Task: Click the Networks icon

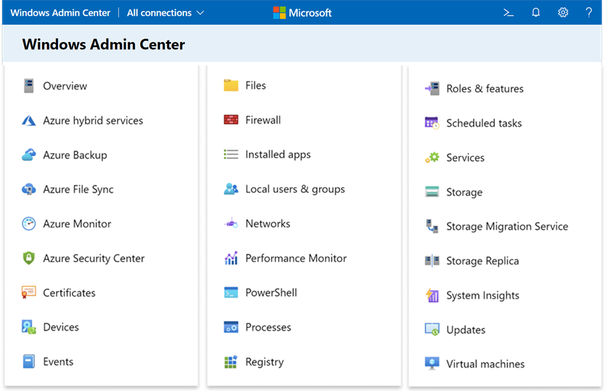Action: click(231, 223)
